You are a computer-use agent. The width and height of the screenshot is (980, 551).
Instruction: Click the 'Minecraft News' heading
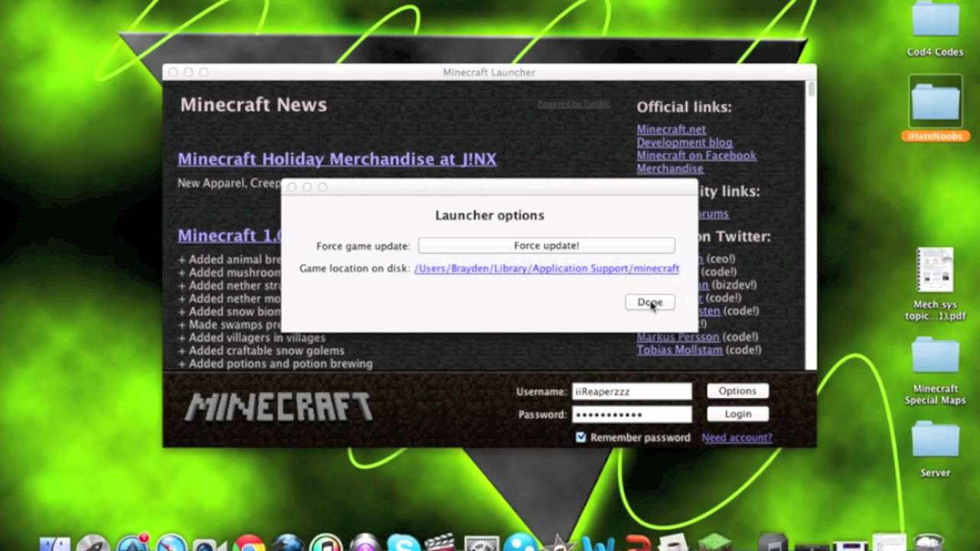[x=253, y=105]
